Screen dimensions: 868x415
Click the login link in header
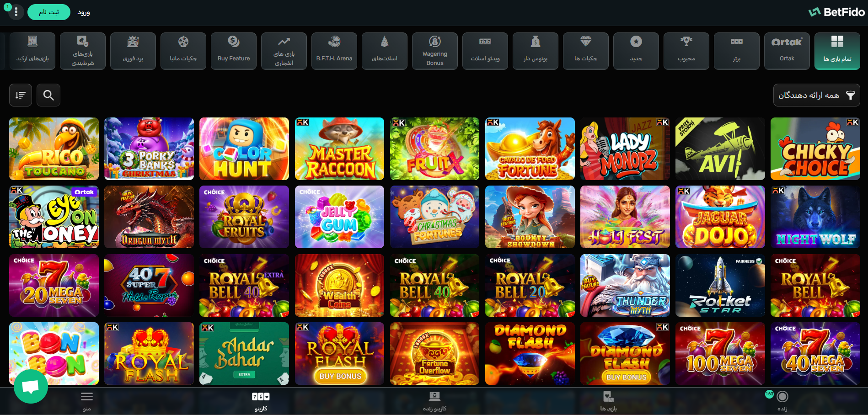pyautogui.click(x=84, y=12)
